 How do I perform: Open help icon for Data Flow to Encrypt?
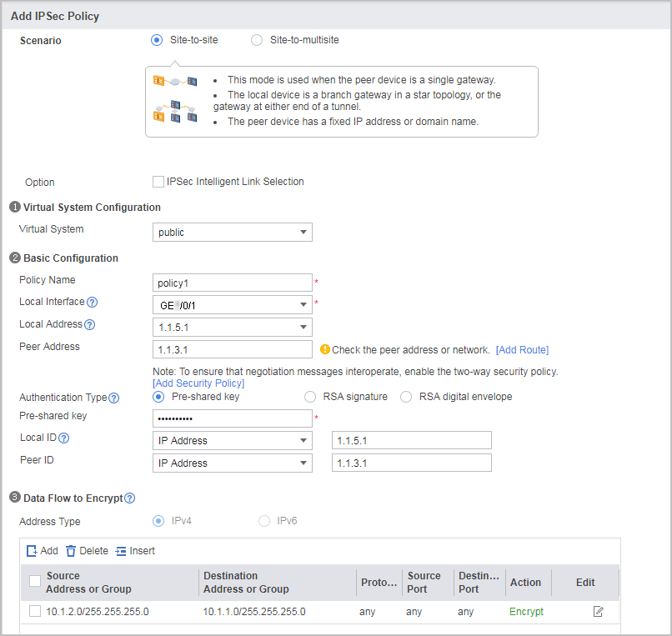tap(129, 498)
